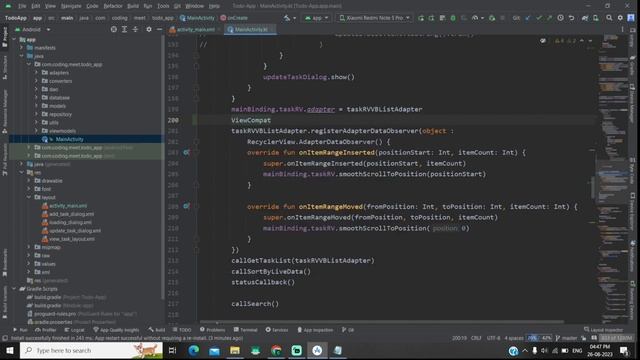The height and width of the screenshot is (360, 640).
Task: Open Chrome from the taskbar
Action: pos(276,350)
